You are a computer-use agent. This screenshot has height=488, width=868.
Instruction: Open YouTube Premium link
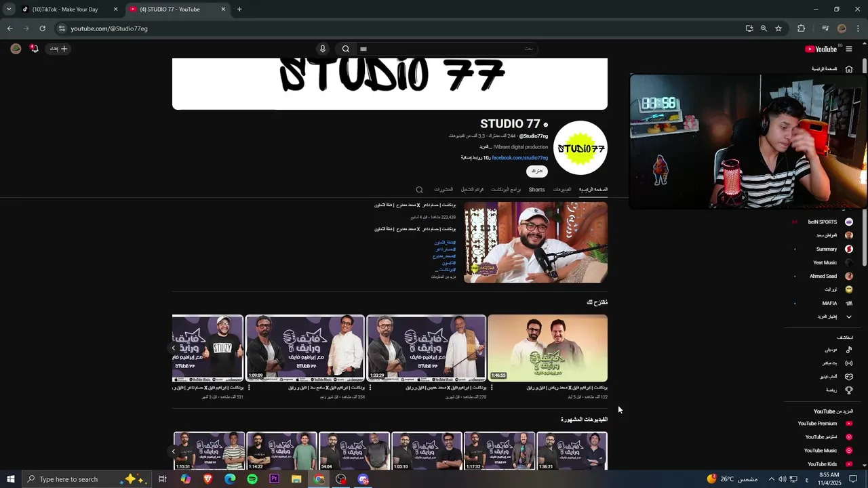(825, 424)
